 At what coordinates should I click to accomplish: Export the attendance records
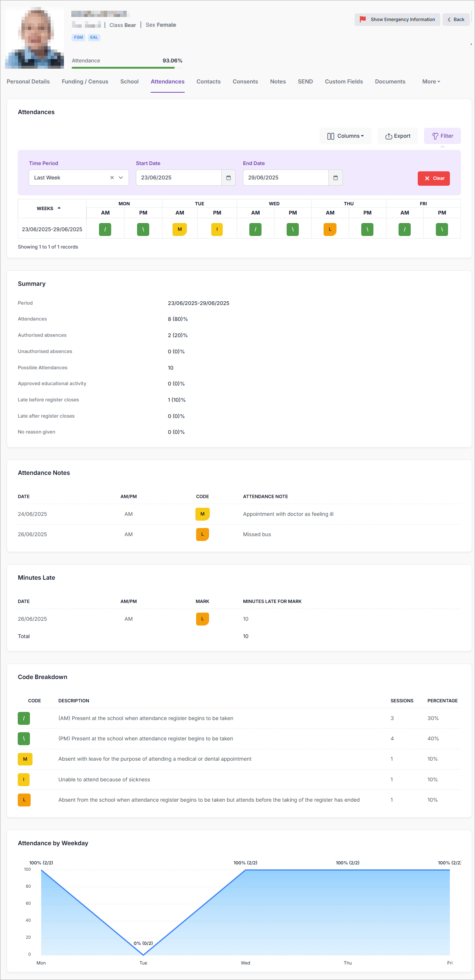point(398,136)
